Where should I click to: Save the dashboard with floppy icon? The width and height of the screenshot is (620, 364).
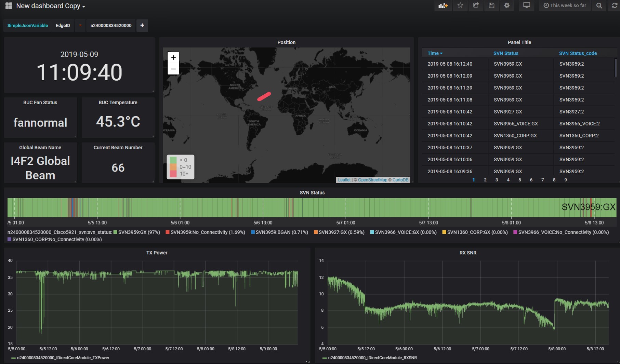pyautogui.click(x=491, y=5)
